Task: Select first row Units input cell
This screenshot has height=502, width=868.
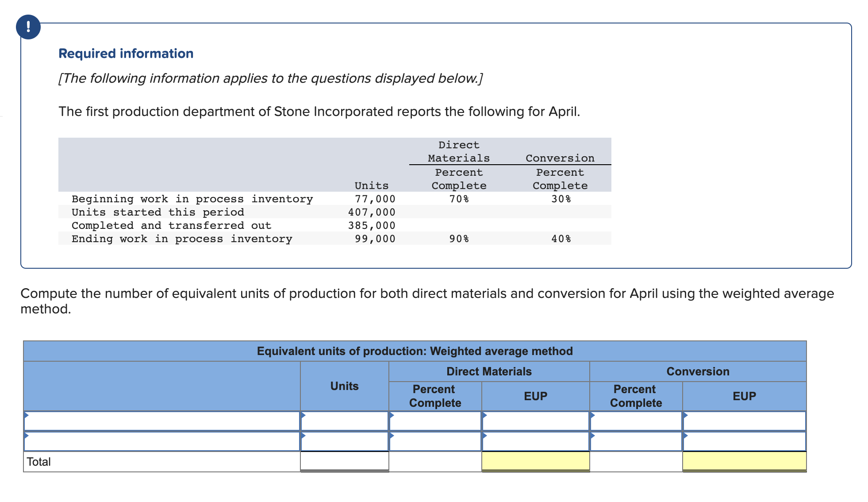Action: pos(345,421)
